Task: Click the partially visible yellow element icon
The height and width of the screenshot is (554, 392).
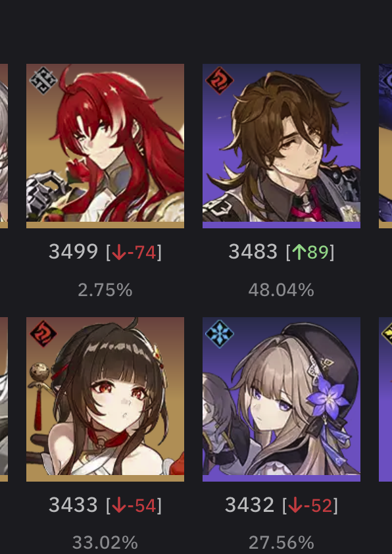Action: point(387,334)
